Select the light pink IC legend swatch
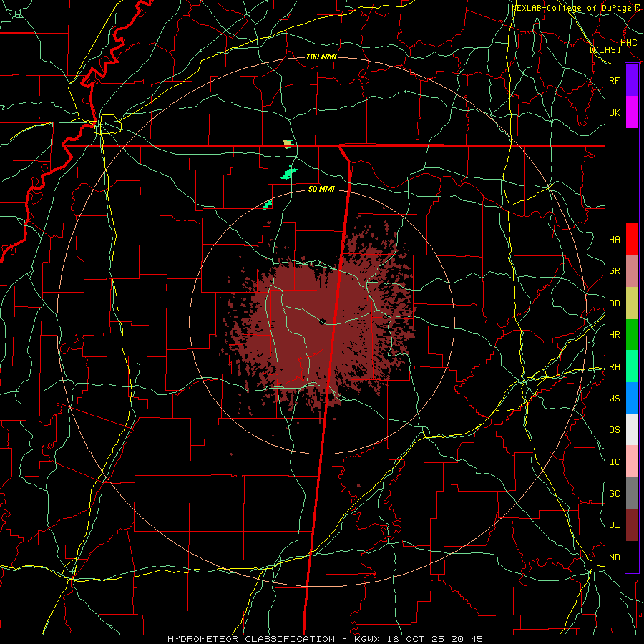The width and height of the screenshot is (644, 644). [x=632, y=462]
